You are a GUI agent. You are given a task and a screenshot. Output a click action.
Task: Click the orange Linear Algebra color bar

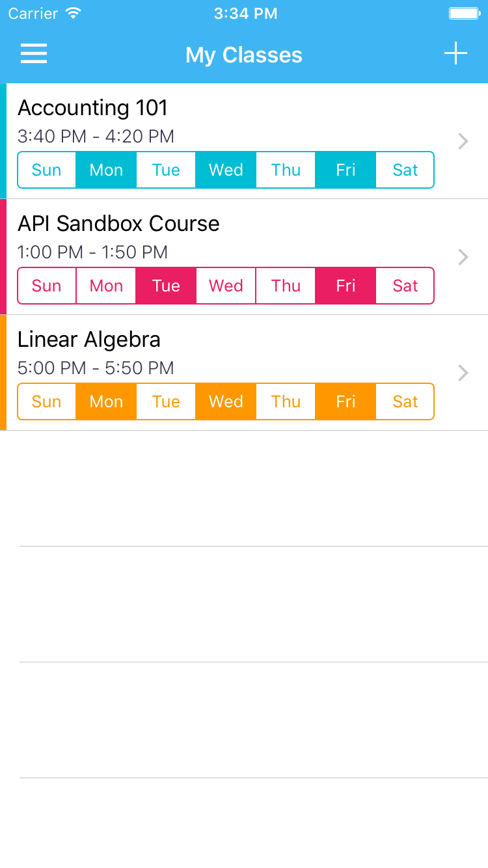coord(3,373)
